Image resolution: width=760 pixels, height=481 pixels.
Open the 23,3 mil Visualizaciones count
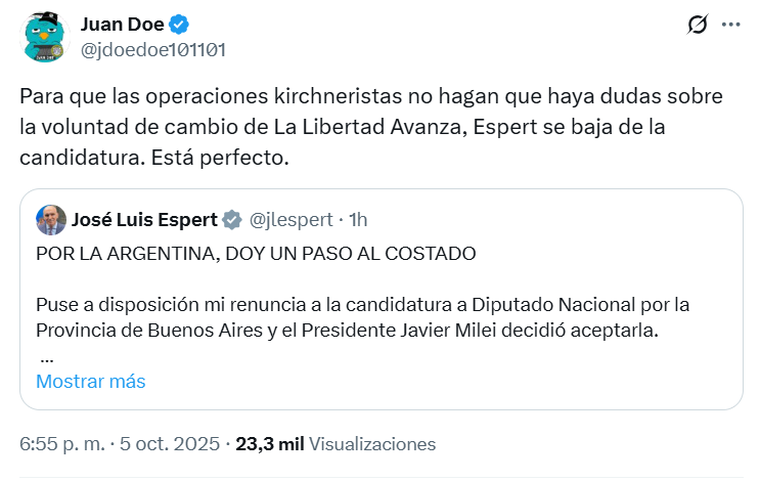[x=335, y=444]
